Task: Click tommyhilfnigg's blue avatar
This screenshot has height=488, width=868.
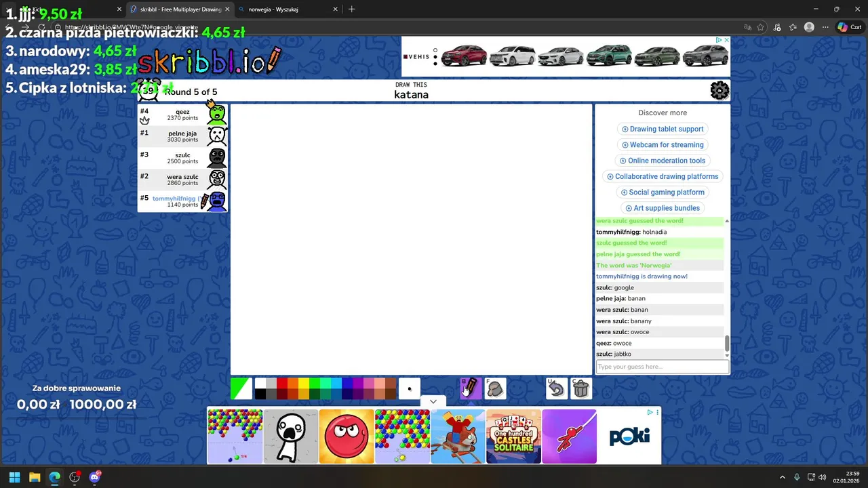Action: tap(217, 201)
